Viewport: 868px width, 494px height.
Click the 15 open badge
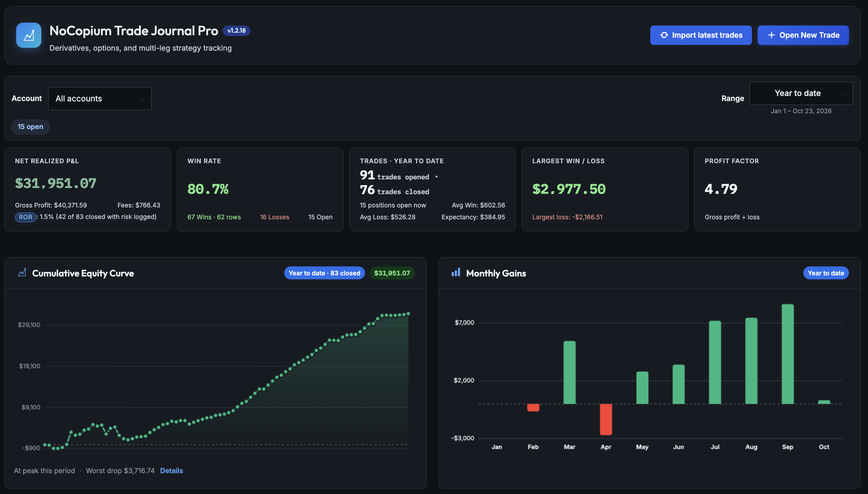click(31, 127)
